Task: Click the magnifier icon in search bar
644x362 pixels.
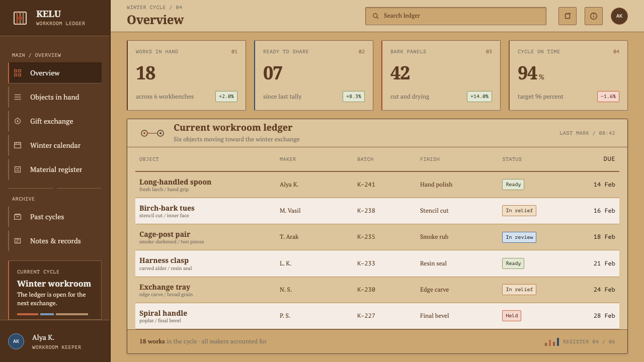Action: pos(375,16)
